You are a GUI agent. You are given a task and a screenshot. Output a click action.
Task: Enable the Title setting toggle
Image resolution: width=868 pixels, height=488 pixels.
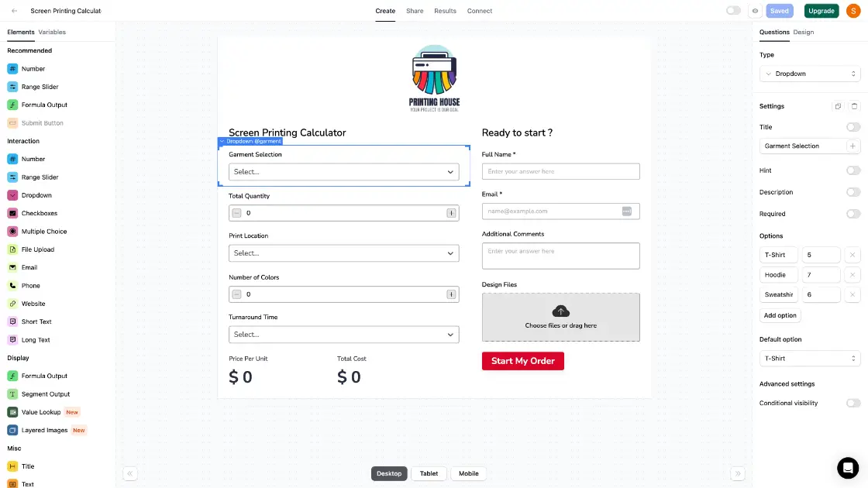[x=853, y=126]
